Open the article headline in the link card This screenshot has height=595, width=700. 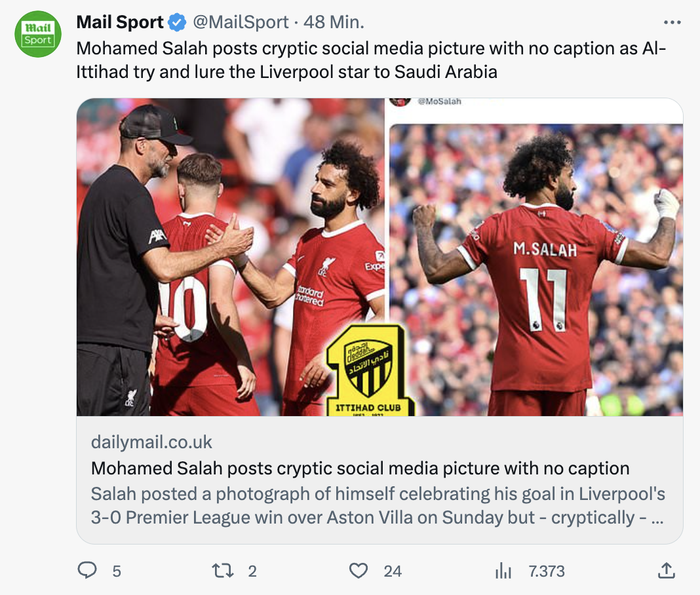tap(360, 468)
